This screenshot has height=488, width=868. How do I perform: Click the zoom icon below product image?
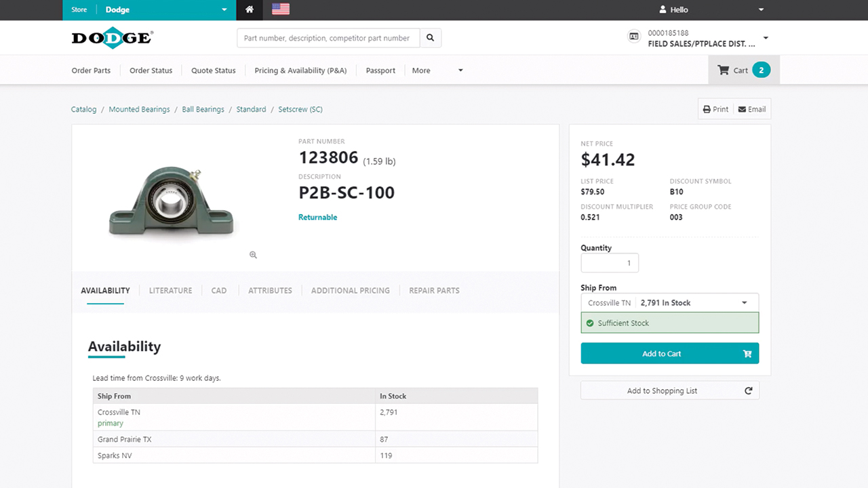[x=253, y=255]
